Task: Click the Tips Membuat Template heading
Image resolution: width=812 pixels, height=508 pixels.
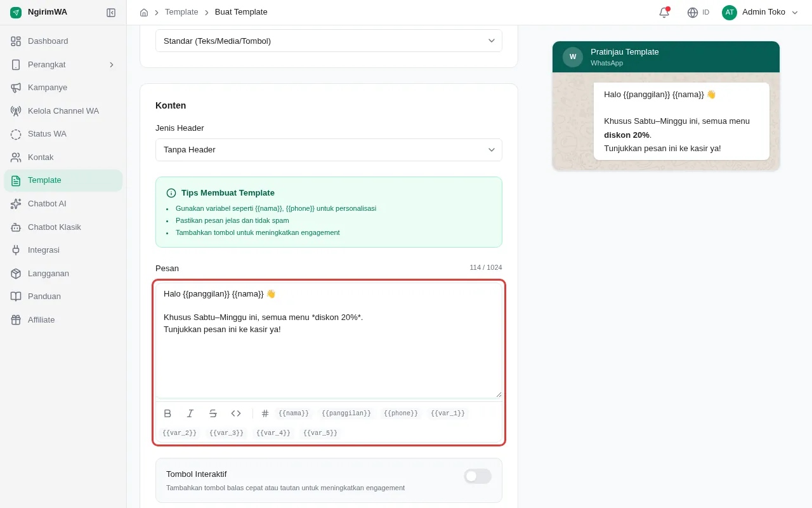Action: [x=228, y=193]
